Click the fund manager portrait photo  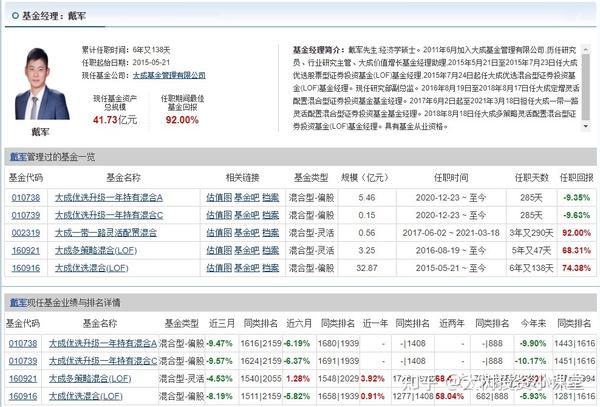[41, 84]
